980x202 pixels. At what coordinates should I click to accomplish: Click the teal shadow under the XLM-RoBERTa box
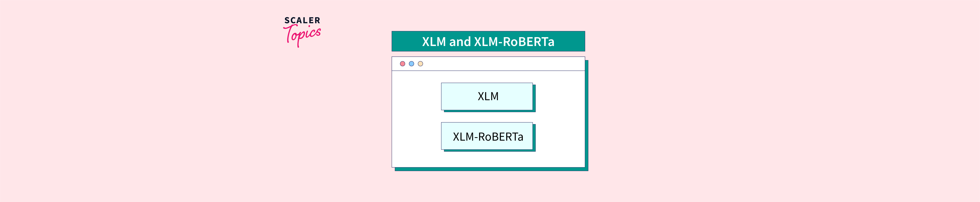(490, 151)
